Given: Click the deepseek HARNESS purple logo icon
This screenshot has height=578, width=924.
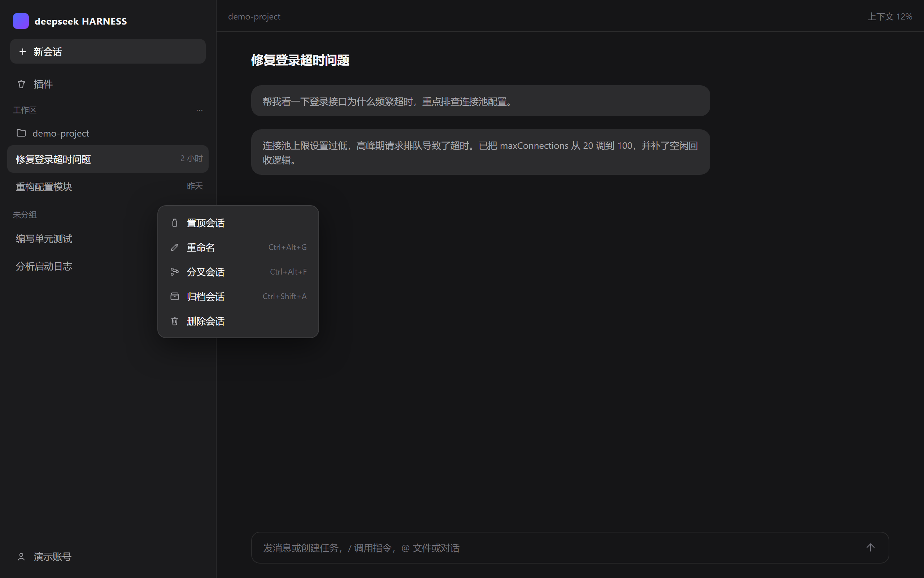Looking at the screenshot, I should [x=21, y=21].
